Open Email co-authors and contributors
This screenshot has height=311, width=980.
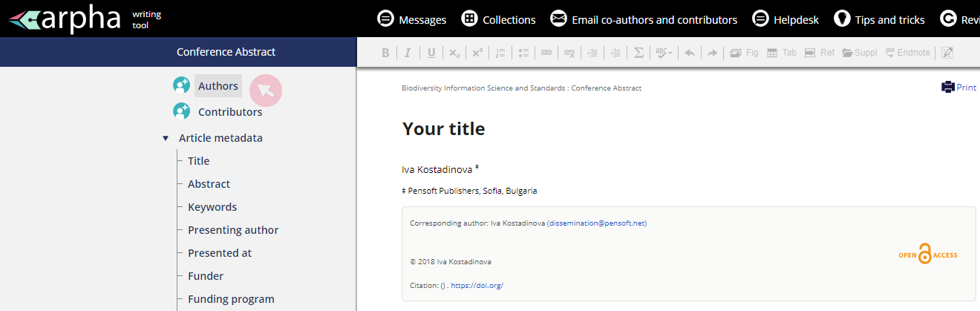point(644,19)
